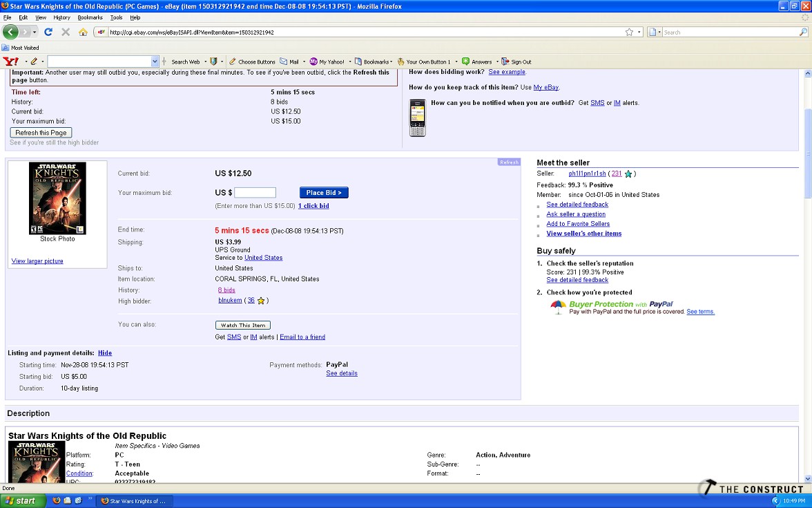Expand the Search Web dropdown arrow

tap(205, 62)
